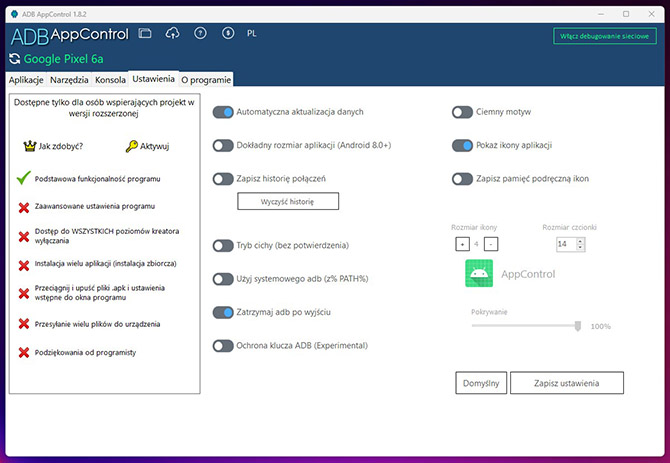The image size is (670, 463).
Task: Click red X beside Przesyłanie wielu plików
Action: pyautogui.click(x=24, y=324)
